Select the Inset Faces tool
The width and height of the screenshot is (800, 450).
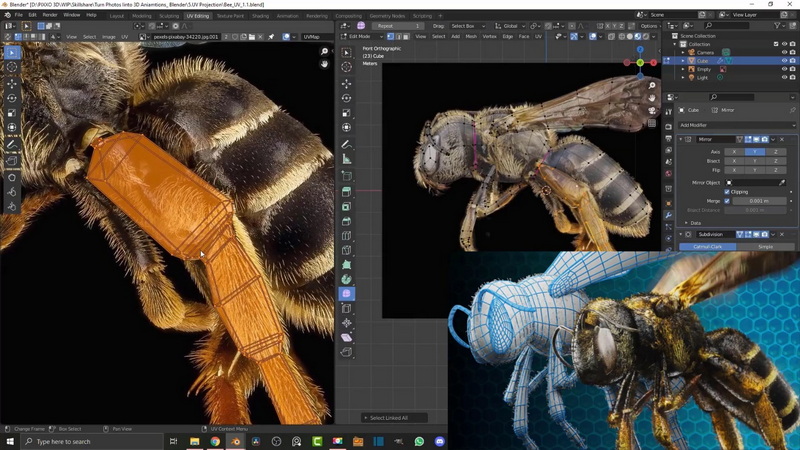point(346,207)
